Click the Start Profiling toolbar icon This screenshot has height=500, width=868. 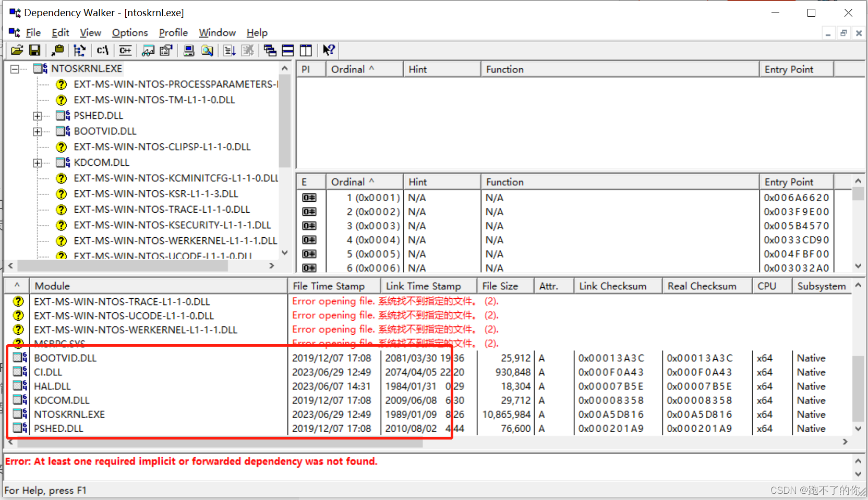click(x=230, y=50)
